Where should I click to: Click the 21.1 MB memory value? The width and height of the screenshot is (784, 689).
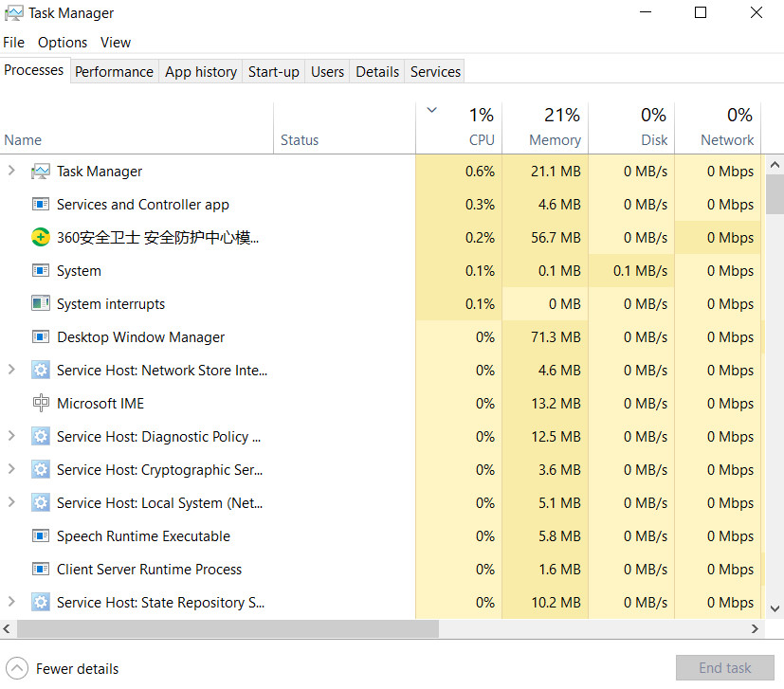pyautogui.click(x=556, y=172)
